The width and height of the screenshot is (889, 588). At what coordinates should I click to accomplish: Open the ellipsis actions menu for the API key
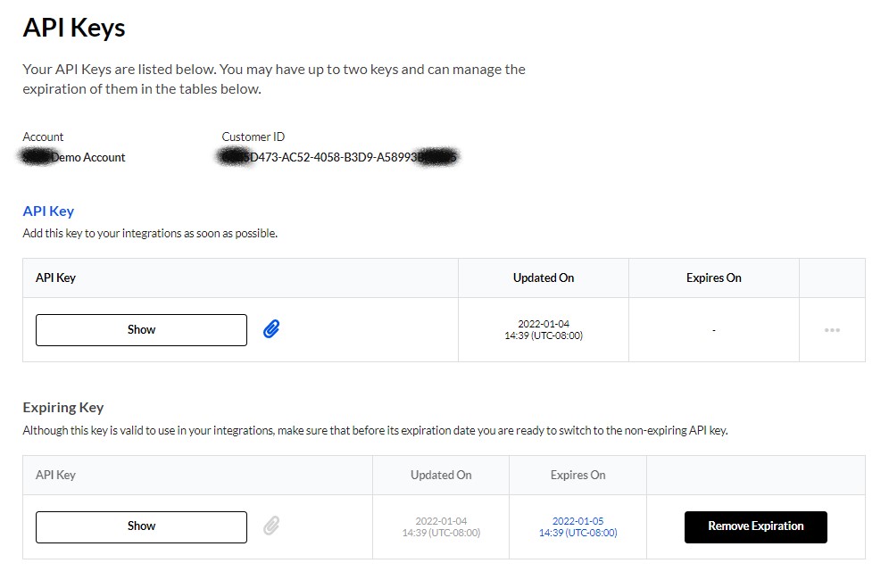click(832, 329)
